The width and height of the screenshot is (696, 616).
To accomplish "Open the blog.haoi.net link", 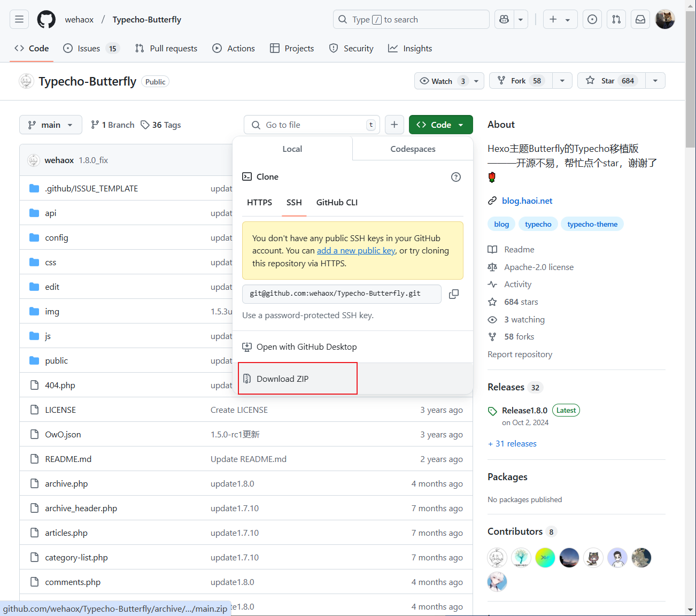I will (x=527, y=201).
